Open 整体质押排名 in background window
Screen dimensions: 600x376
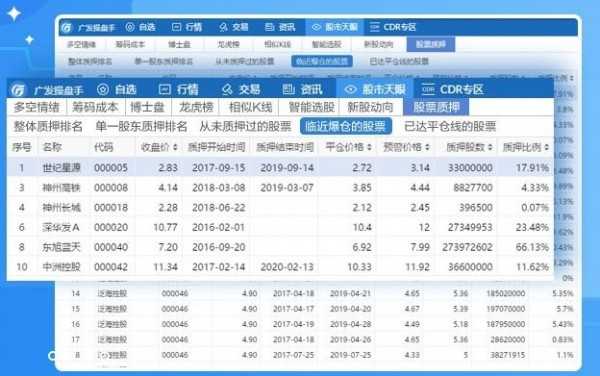(x=90, y=61)
